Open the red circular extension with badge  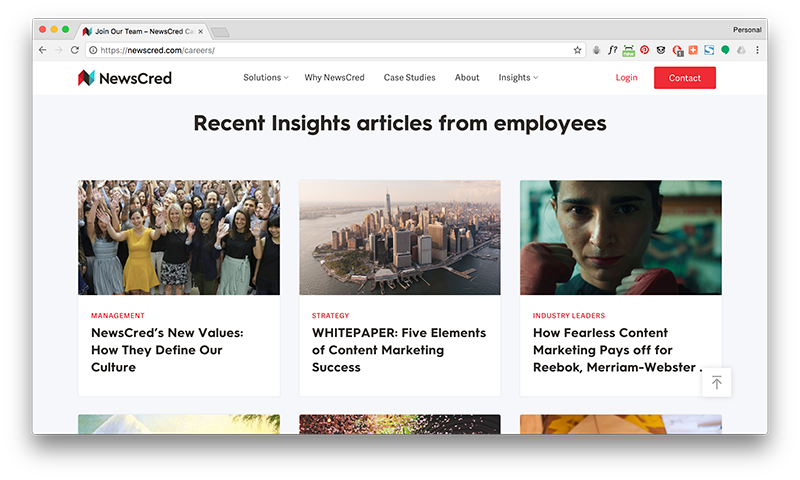(x=677, y=50)
